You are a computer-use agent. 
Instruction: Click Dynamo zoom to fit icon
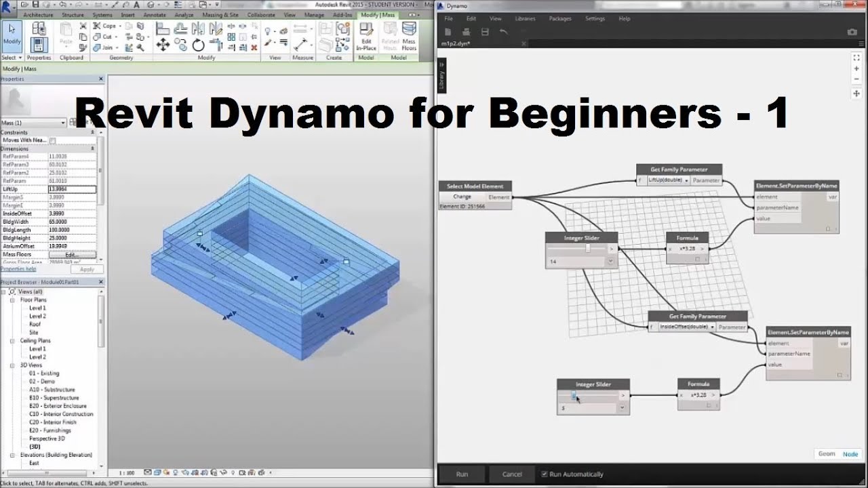[x=856, y=58]
